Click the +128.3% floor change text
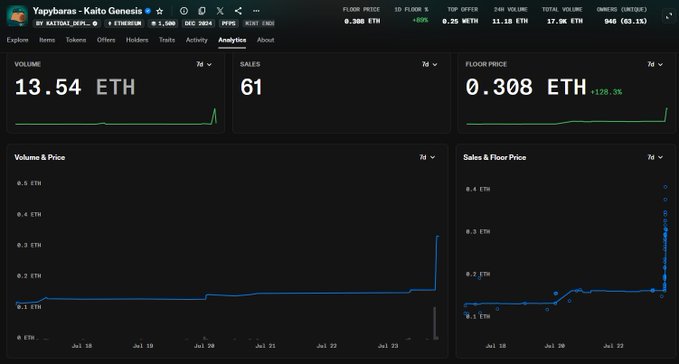Screen dimensions: 679x364 pos(606,92)
